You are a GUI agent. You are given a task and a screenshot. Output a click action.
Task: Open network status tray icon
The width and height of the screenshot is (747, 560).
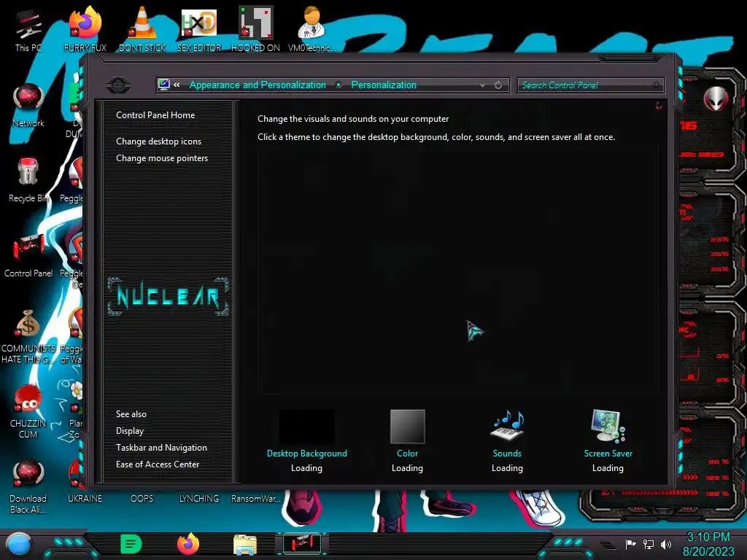(649, 544)
